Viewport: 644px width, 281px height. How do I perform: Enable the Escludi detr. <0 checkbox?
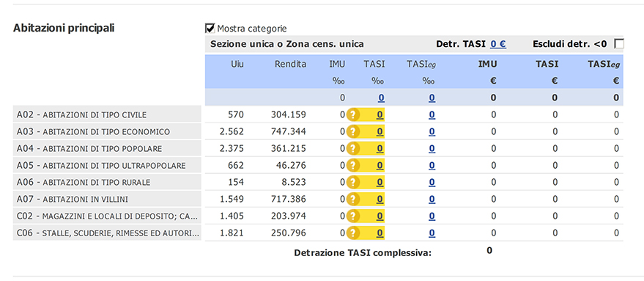click(x=618, y=43)
